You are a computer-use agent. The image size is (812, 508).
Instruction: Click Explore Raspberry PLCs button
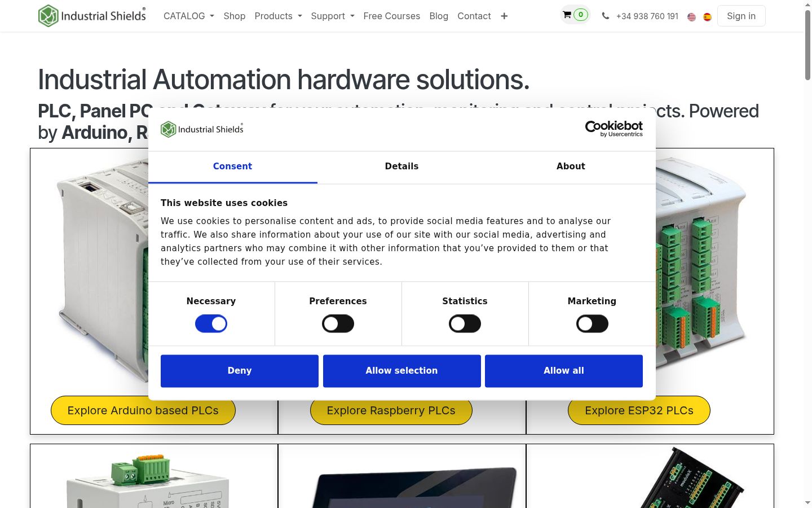(x=391, y=410)
